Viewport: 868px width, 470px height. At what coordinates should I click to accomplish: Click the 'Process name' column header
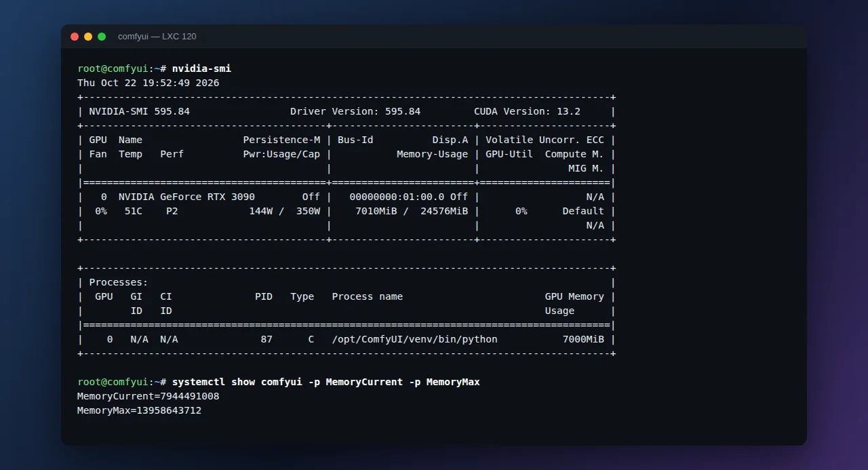pos(368,296)
